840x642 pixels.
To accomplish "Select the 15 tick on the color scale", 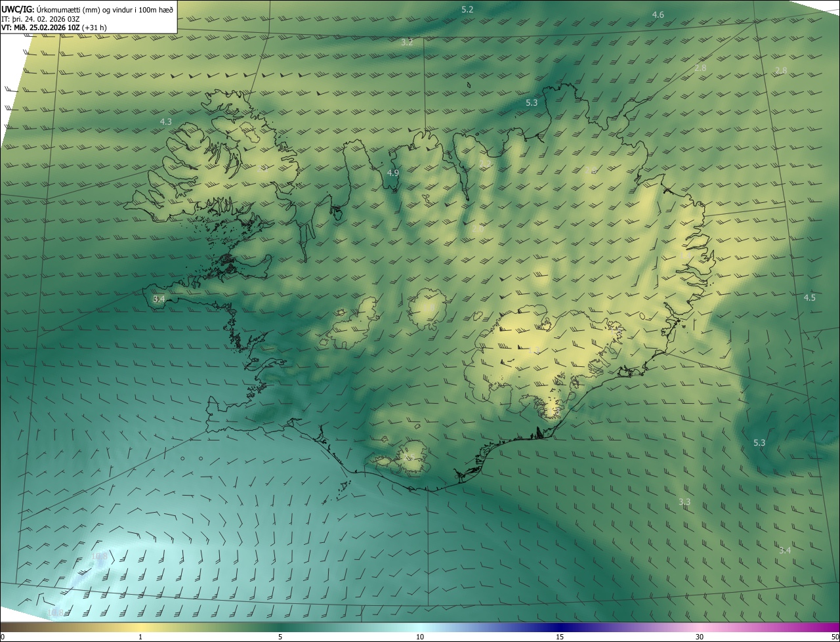I will [560, 637].
